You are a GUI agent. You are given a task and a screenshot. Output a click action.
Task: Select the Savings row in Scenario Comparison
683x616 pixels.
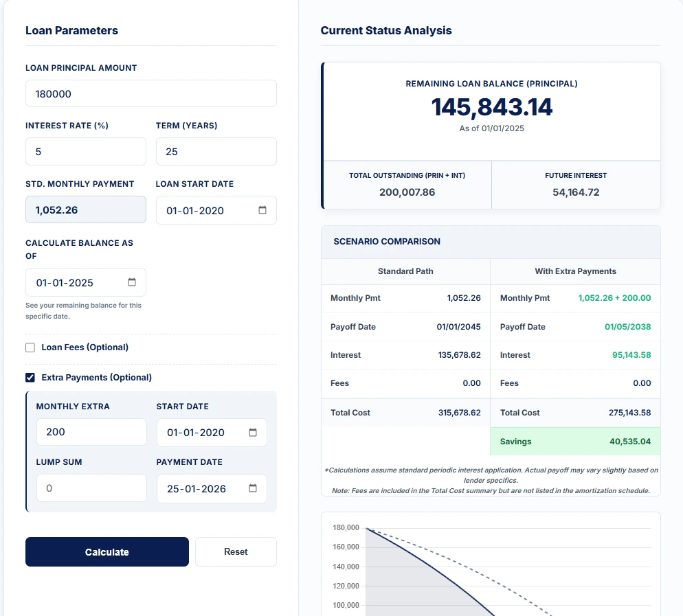coord(574,440)
